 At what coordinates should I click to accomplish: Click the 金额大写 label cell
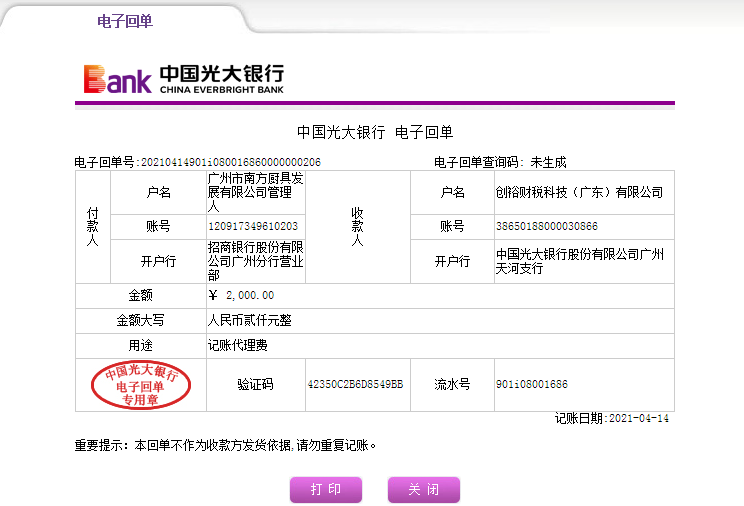tap(140, 320)
